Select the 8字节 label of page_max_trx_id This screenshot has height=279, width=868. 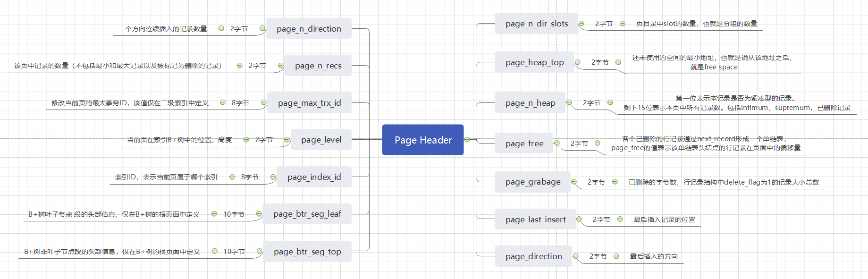(240, 103)
